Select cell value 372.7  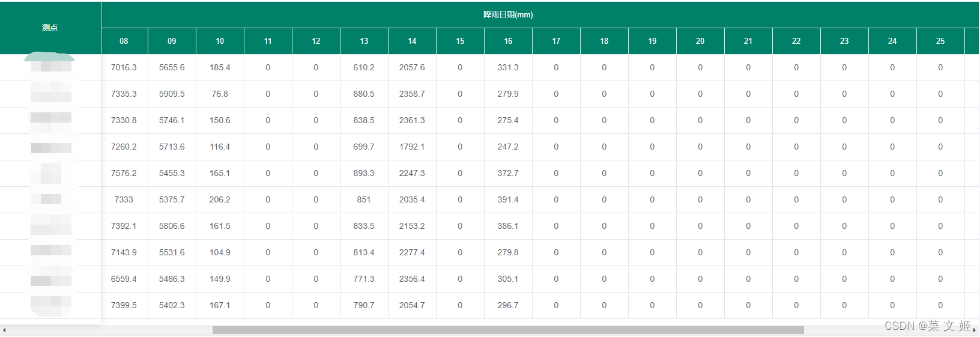[508, 173]
